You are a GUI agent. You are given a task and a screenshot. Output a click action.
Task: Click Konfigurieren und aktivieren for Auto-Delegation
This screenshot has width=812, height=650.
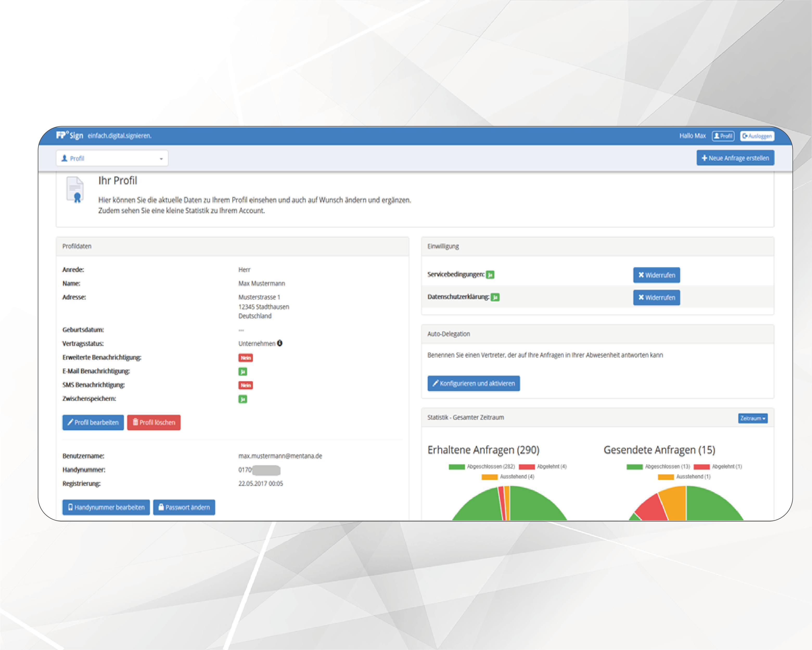click(474, 383)
